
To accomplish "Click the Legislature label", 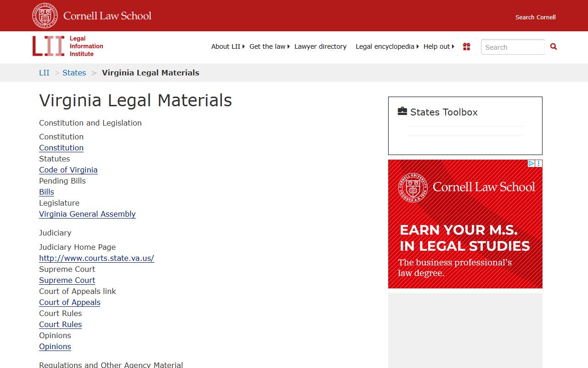I will [x=59, y=203].
